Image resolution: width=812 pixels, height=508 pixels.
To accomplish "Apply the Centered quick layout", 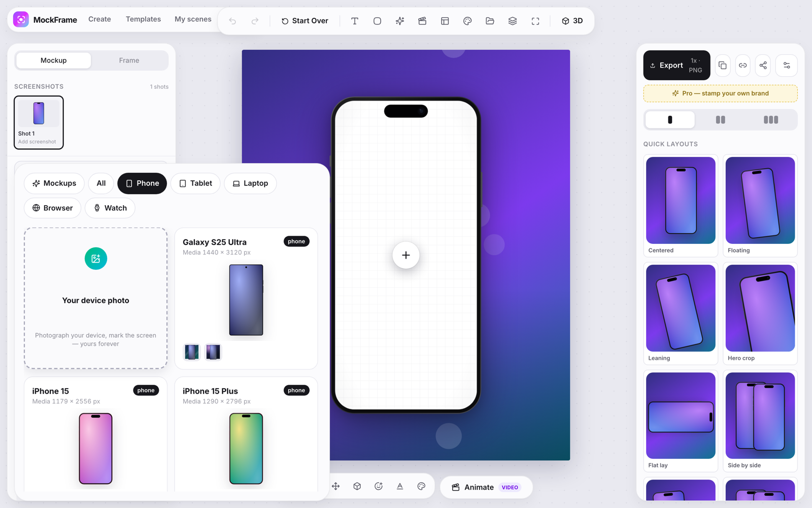I will pyautogui.click(x=681, y=206).
